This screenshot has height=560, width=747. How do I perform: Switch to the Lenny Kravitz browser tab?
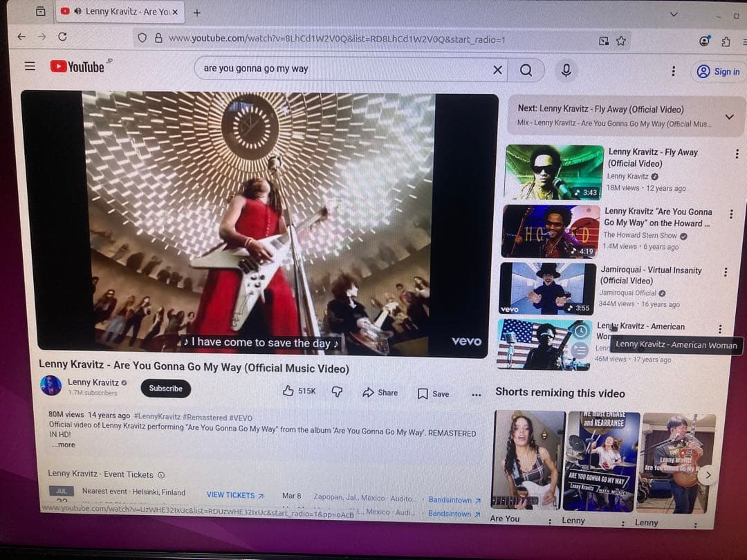(x=123, y=12)
